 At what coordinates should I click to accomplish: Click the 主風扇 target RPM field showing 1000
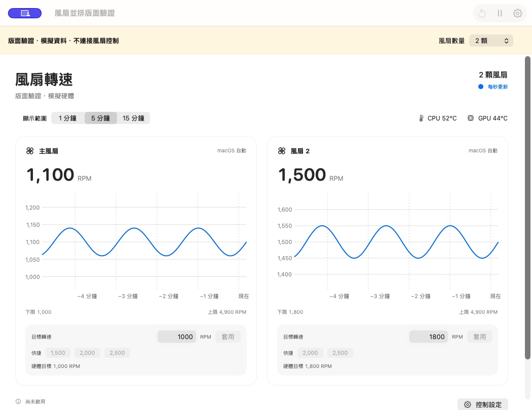tap(177, 337)
